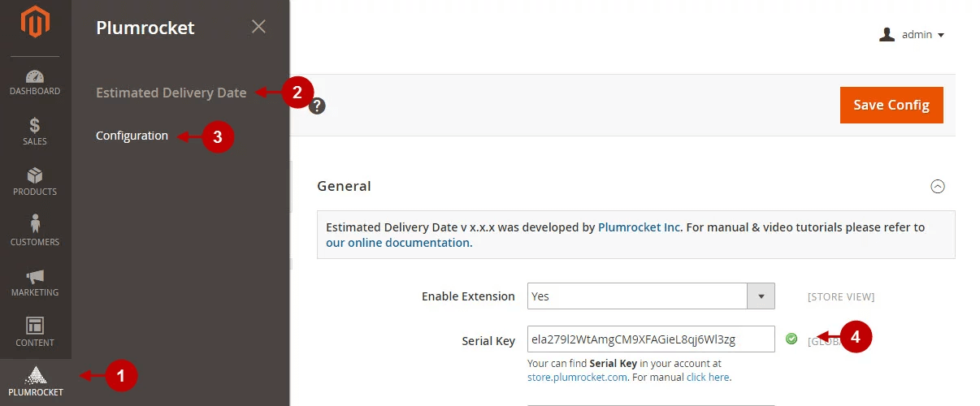Open the Dashboard sidebar item
Screen dimensions: 980x406
click(35, 82)
